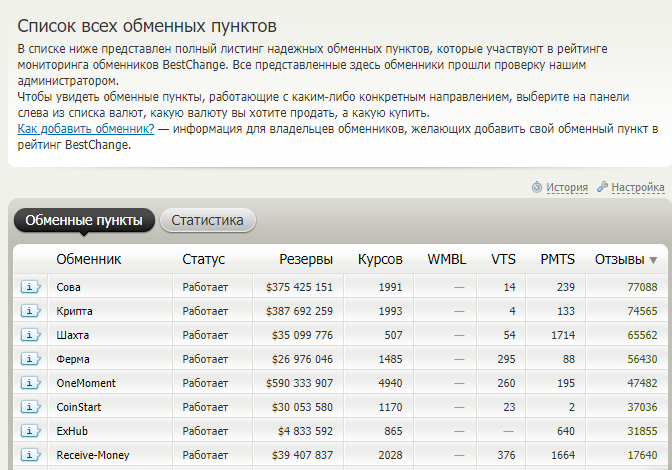This screenshot has width=672, height=470.
Task: Sort by the Курсов column header
Action: [x=380, y=259]
